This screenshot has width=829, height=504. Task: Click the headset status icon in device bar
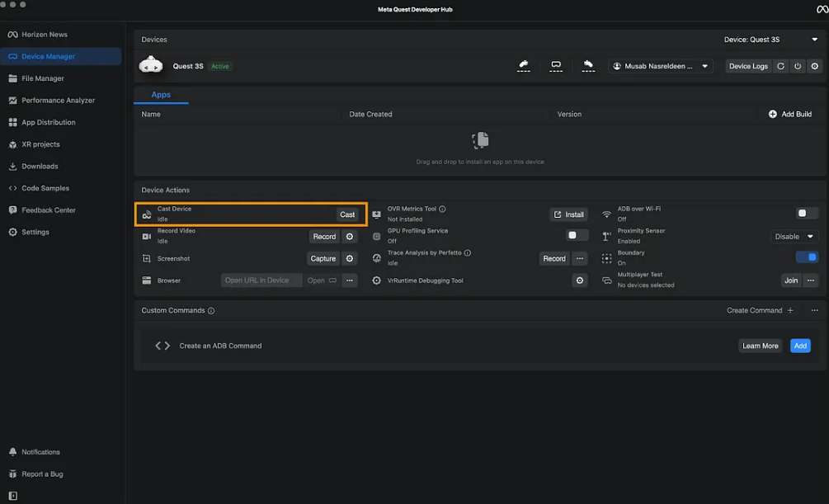tap(556, 66)
